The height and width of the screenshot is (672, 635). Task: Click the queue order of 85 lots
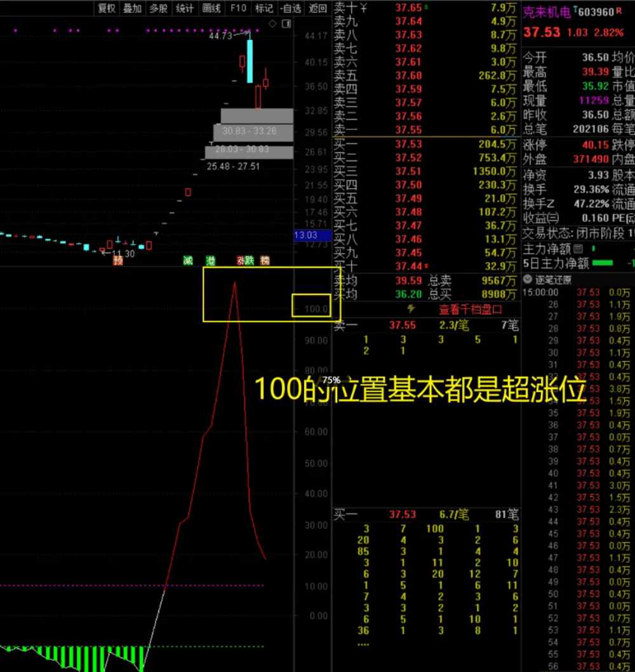(x=363, y=551)
